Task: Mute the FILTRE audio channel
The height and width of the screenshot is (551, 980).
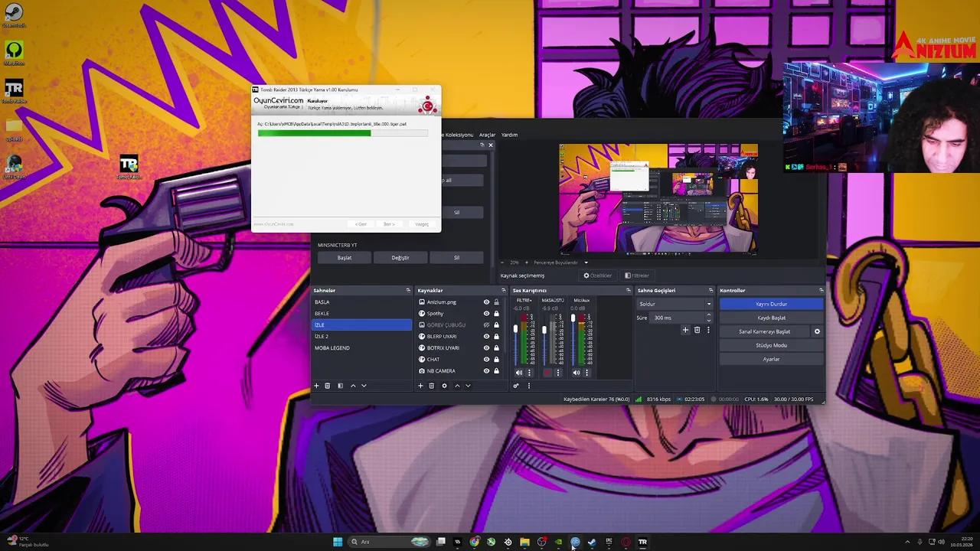Action: [x=519, y=373]
